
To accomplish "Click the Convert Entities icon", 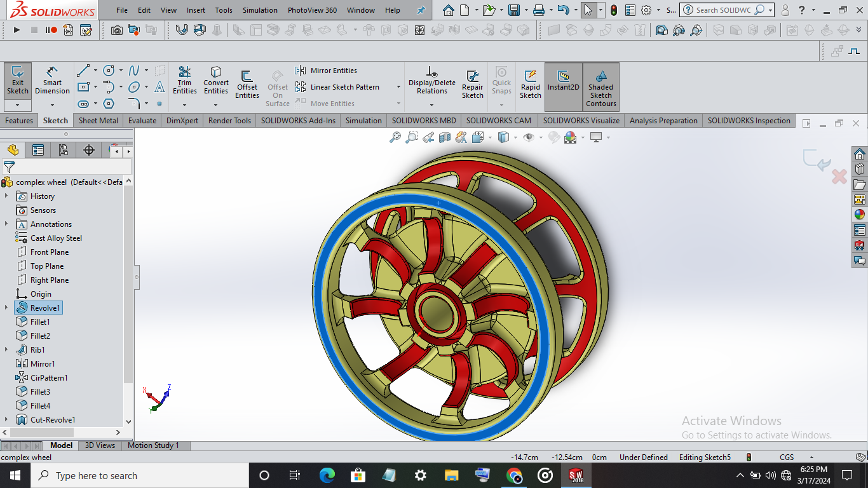I will 216,81.
